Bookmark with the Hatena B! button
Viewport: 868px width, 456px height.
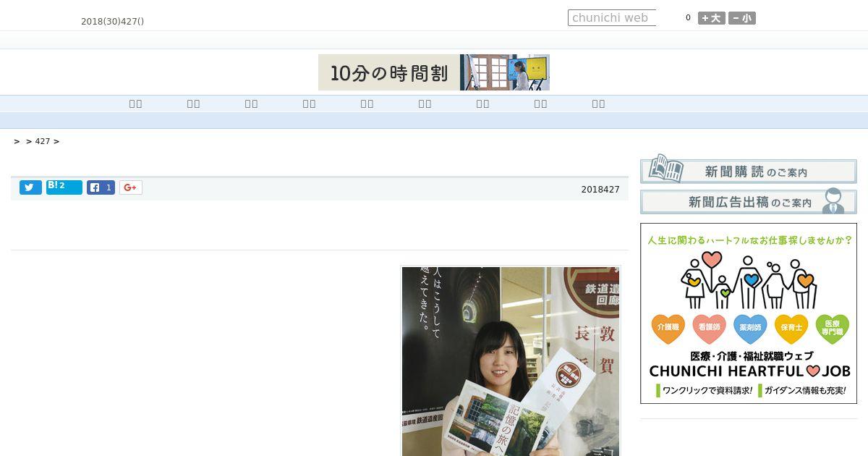[64, 187]
